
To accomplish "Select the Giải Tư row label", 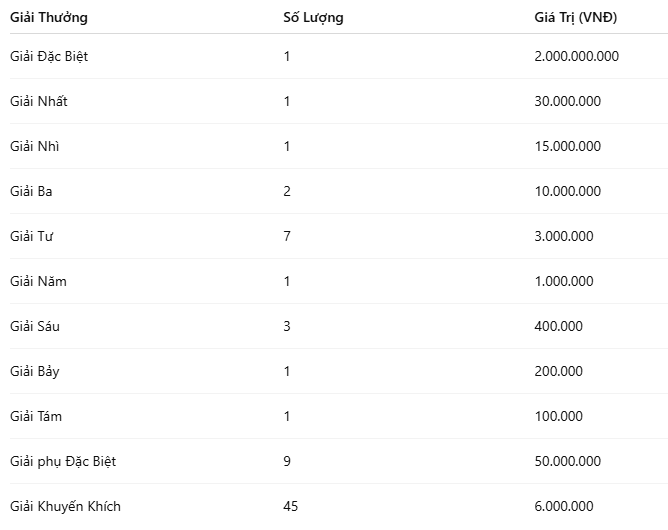I will tap(32, 236).
